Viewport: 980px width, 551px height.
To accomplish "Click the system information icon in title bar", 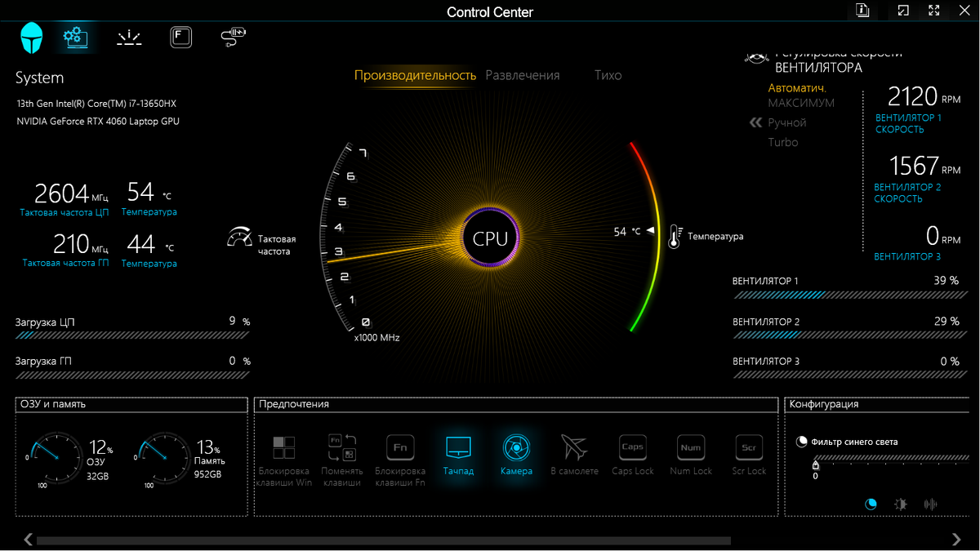I will coord(862,11).
